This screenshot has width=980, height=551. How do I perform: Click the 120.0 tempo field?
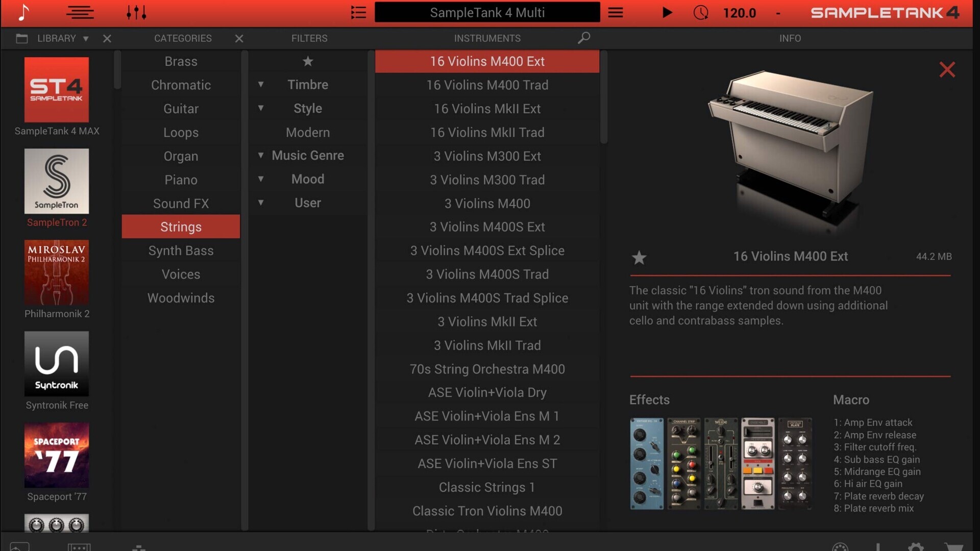click(x=739, y=13)
